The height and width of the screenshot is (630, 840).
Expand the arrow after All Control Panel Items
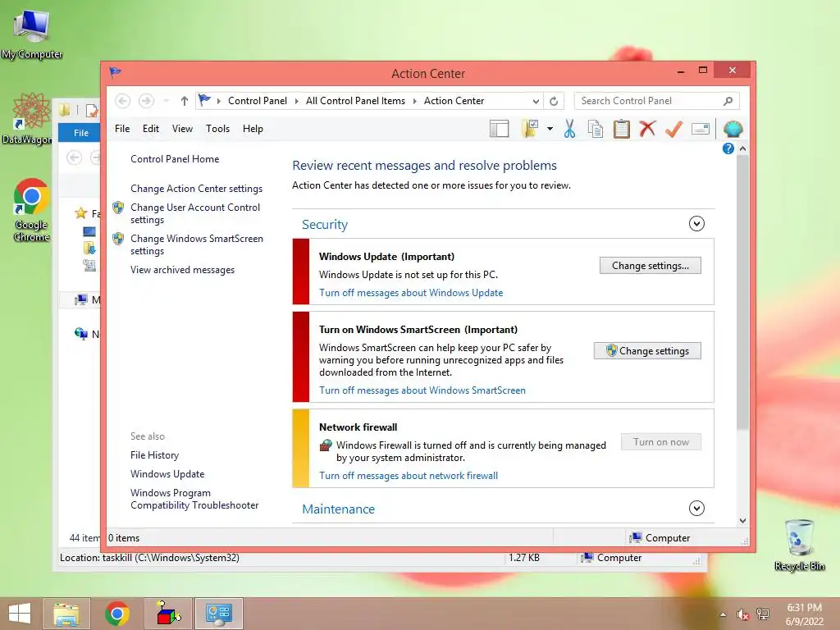point(414,101)
